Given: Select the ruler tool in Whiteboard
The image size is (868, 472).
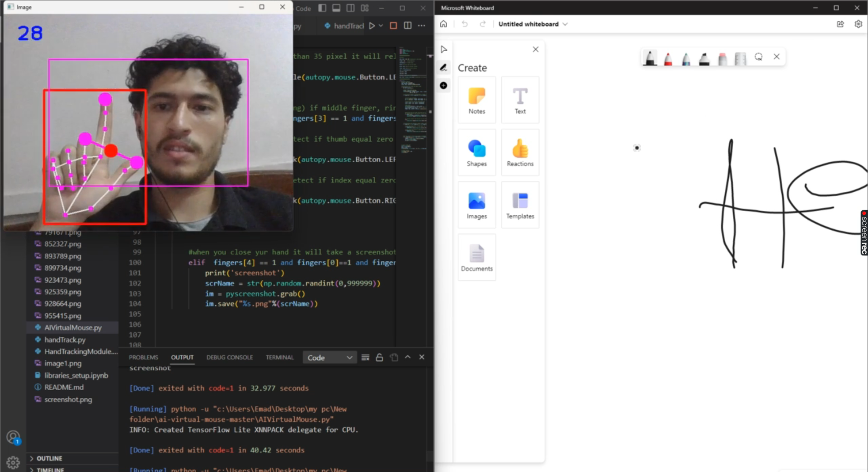Looking at the screenshot, I should [x=740, y=58].
